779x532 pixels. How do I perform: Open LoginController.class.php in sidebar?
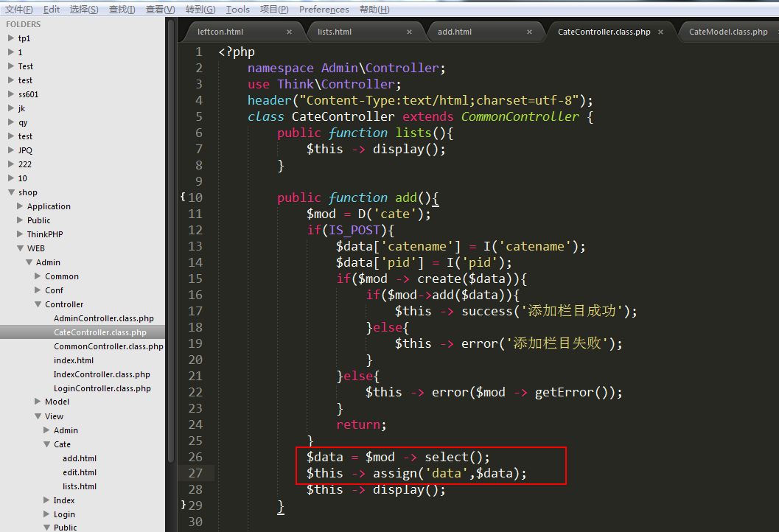[102, 388]
